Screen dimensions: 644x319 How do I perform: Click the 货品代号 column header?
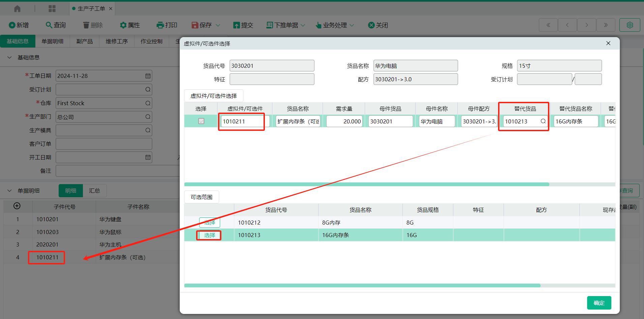pyautogui.click(x=276, y=210)
